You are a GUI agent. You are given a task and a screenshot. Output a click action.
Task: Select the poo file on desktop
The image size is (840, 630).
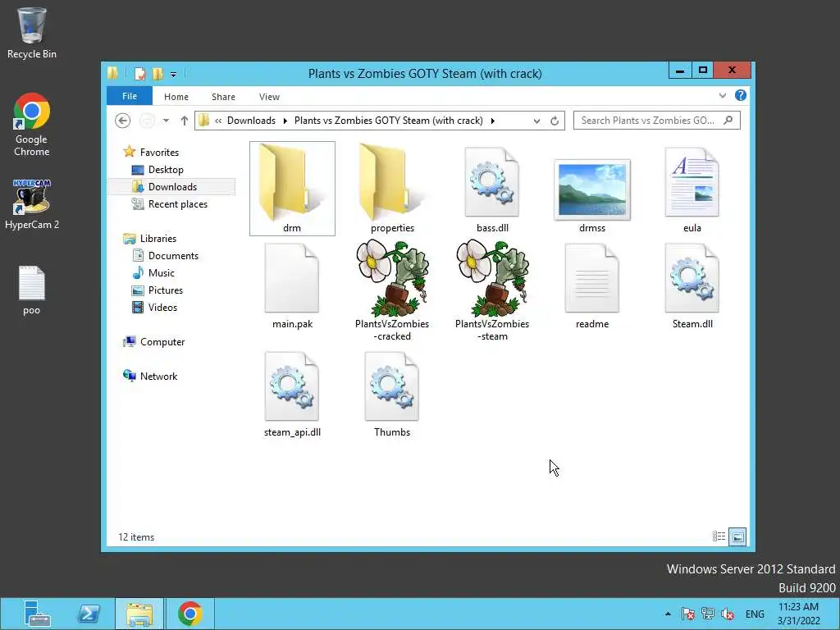tap(32, 290)
